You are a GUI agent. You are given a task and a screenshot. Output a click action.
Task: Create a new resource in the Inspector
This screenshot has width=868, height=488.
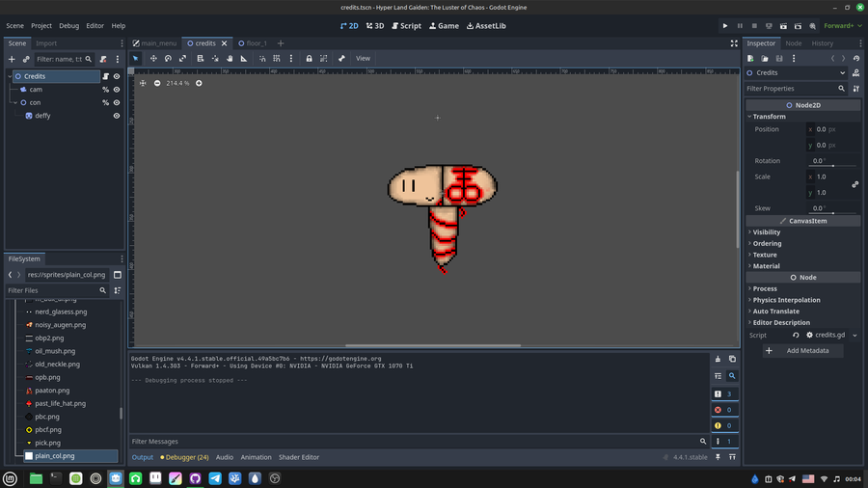pos(750,58)
